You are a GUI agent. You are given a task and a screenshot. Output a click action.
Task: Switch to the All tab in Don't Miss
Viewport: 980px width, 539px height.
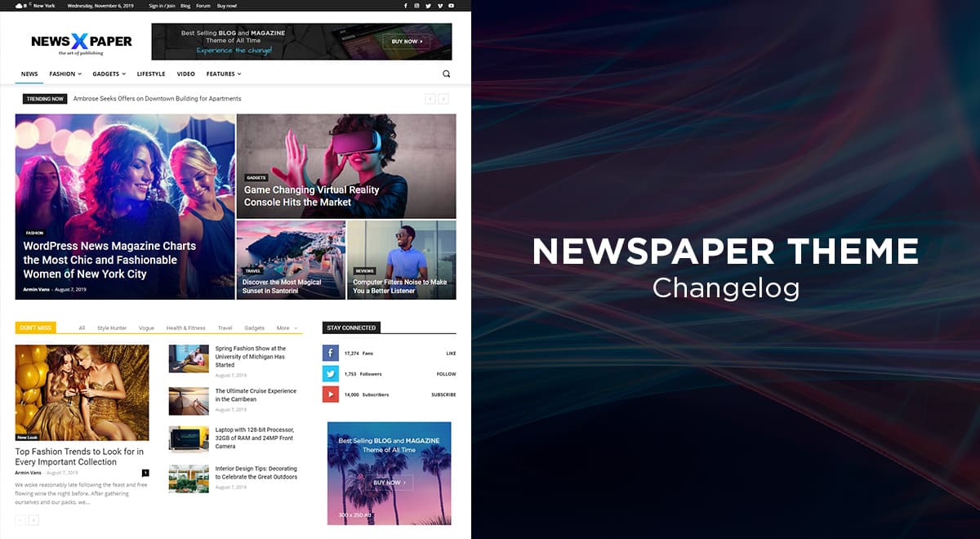[x=82, y=327]
